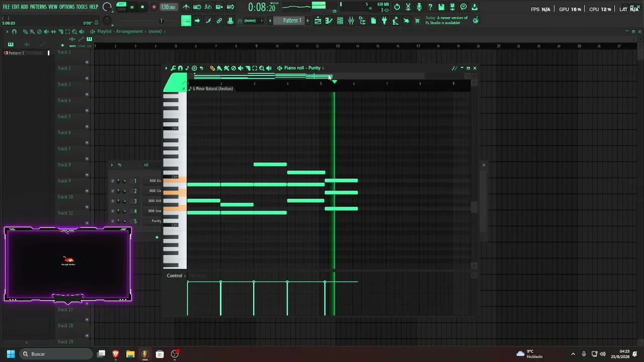Screen dimensions: 644x362
Task: Click the G Minor Natural (Aeolian) scale label
Action: [x=213, y=88]
